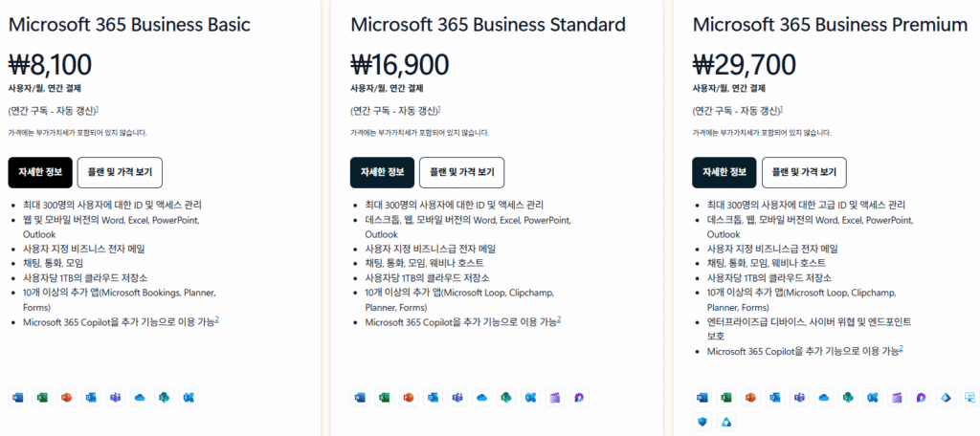Open footnote 1 link beside Business Premium subscription
The image size is (980, 436).
point(782,109)
